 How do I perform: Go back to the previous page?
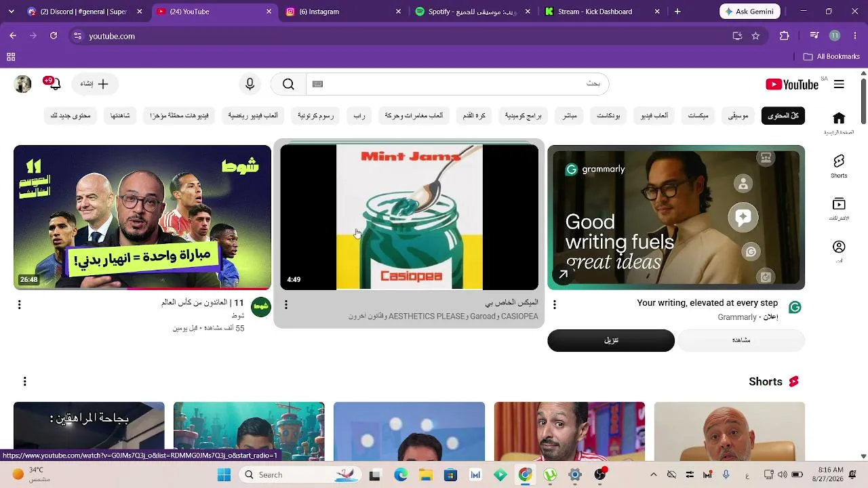pyautogui.click(x=13, y=36)
